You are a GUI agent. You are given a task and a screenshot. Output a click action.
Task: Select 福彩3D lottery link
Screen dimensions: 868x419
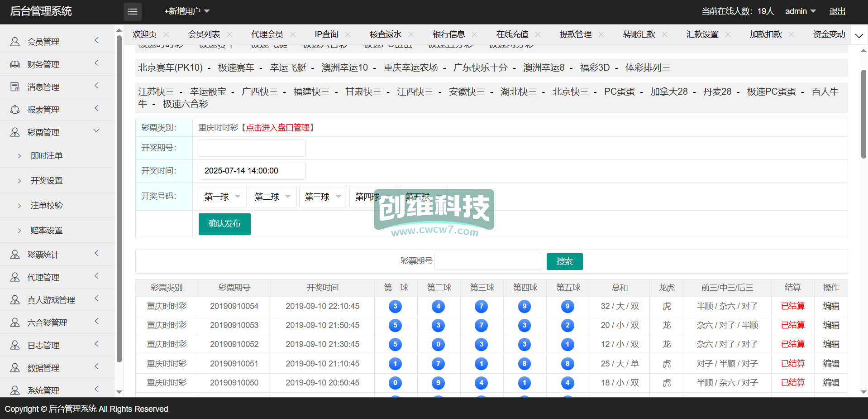[595, 67]
